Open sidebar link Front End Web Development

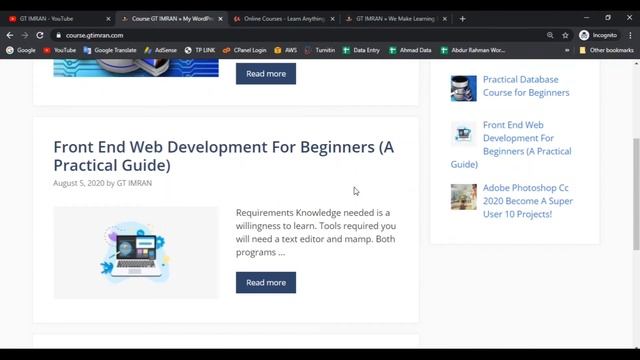pos(511,144)
